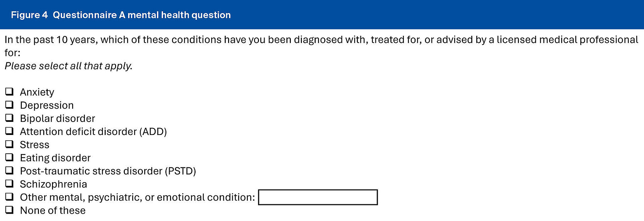Click the Schizophrenia label text
The width and height of the screenshot is (644, 221).
tap(53, 184)
